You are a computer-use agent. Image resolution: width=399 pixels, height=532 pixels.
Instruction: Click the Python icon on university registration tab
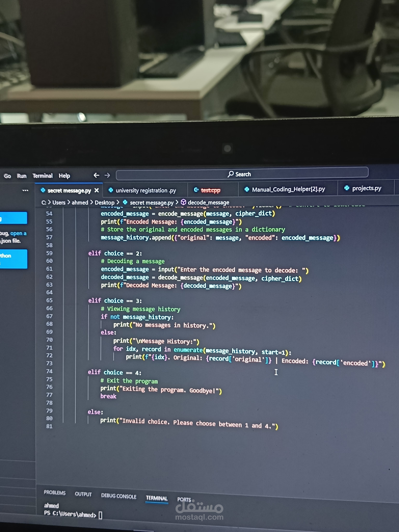111,190
